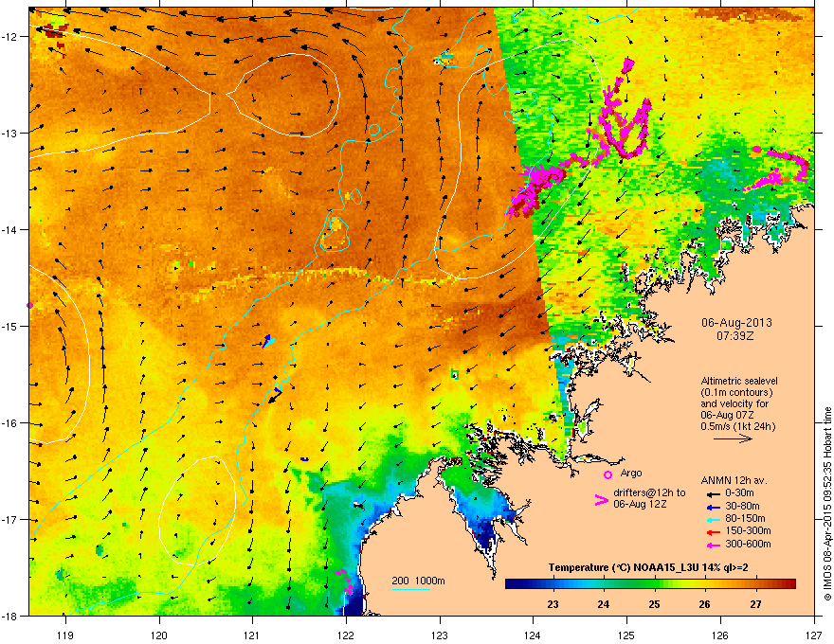Click the Temperature NOAA15_L3U colorbar title
The image size is (834, 644).
(x=648, y=567)
